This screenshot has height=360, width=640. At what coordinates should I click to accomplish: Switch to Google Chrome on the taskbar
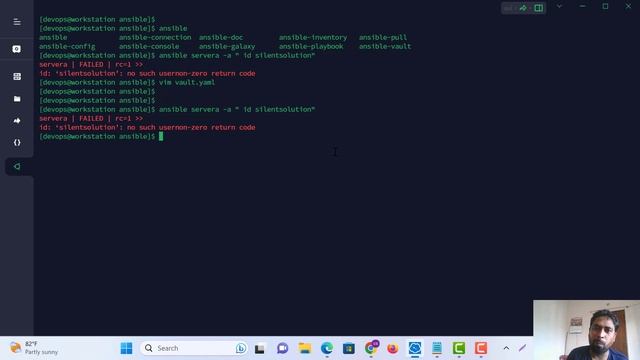point(371,348)
